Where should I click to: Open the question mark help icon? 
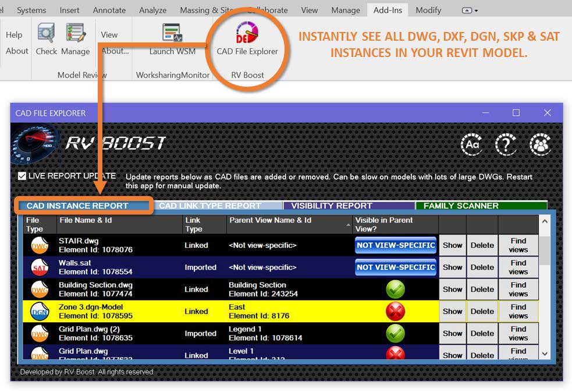click(506, 144)
